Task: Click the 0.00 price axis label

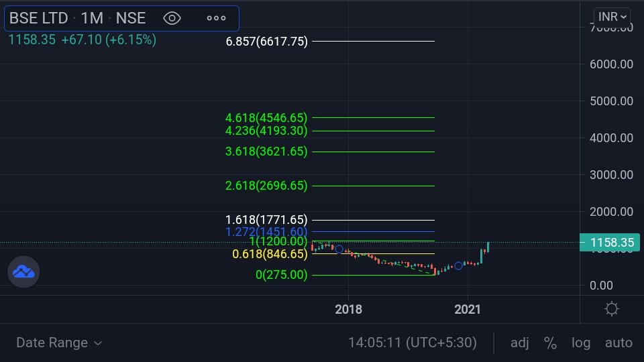Action: (x=601, y=286)
